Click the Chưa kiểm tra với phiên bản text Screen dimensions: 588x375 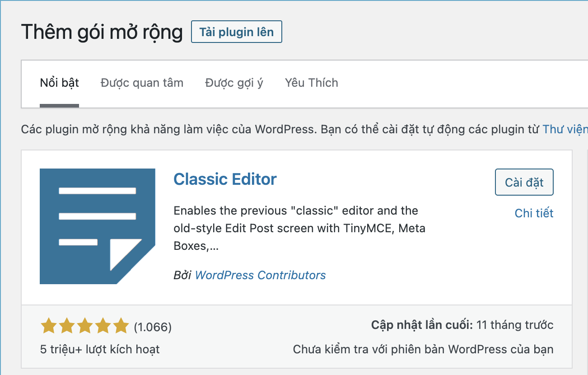click(423, 349)
